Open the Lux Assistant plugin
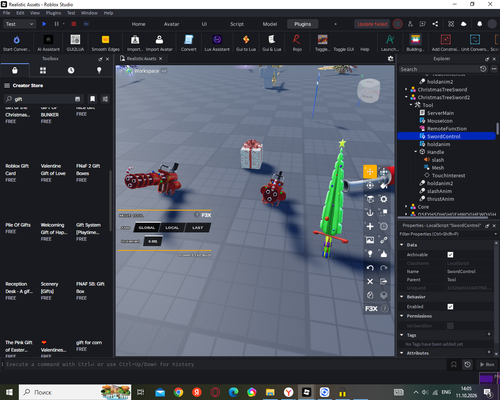The width and height of the screenshot is (500, 400). point(217,43)
